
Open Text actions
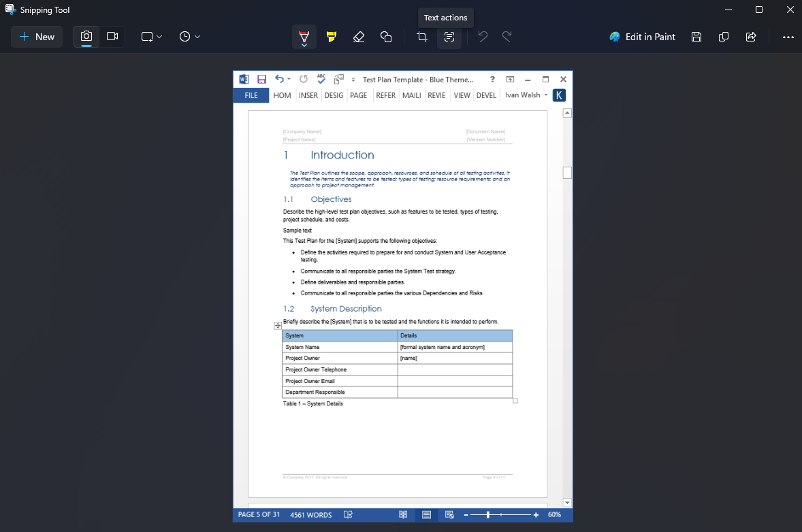(449, 37)
